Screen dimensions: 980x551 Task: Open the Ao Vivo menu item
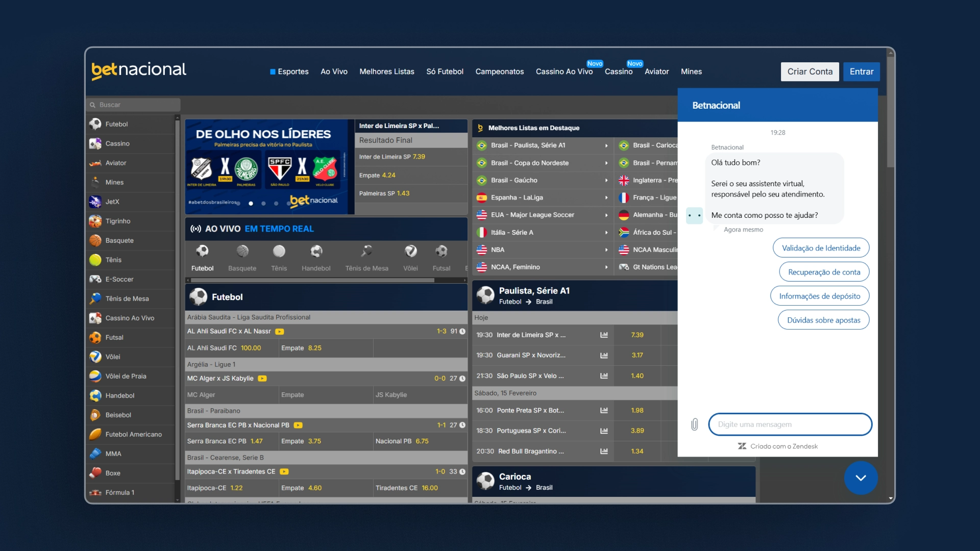pyautogui.click(x=334, y=72)
